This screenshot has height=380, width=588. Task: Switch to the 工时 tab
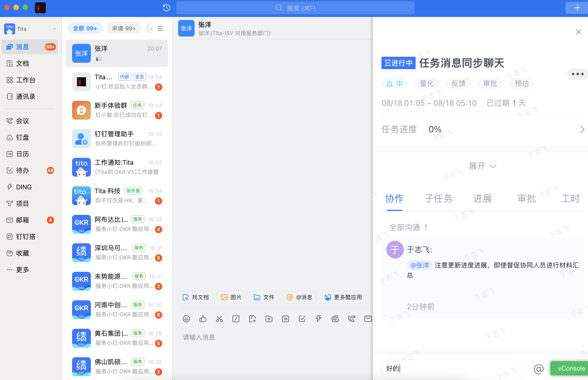(x=570, y=199)
